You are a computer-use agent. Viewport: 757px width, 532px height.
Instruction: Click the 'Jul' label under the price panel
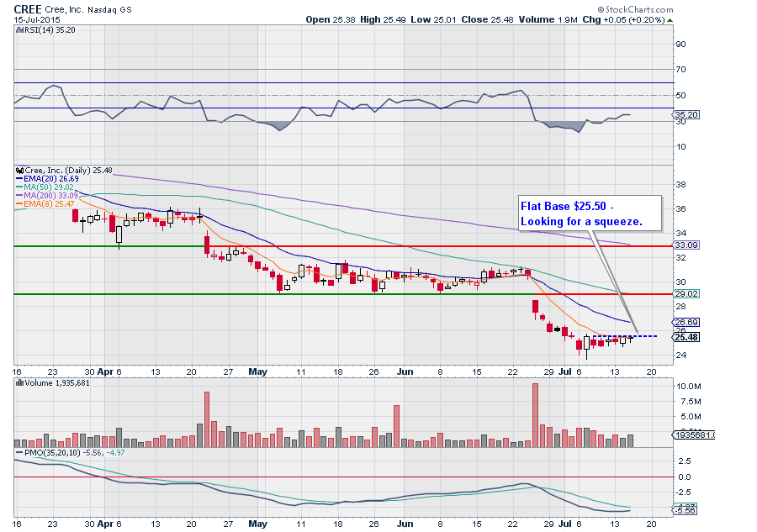(565, 371)
